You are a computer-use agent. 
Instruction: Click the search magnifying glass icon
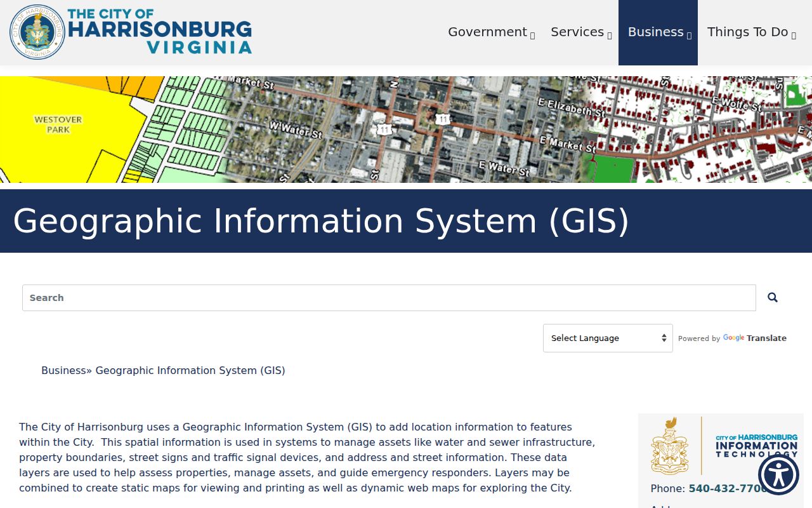[772, 297]
